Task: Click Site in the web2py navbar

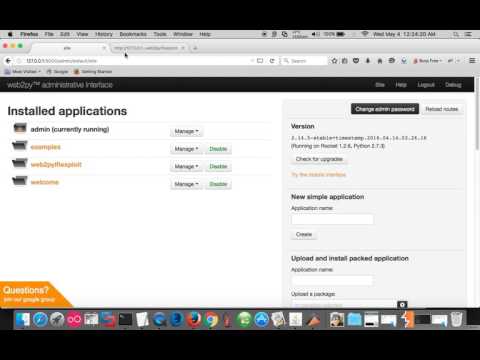Action: click(380, 85)
